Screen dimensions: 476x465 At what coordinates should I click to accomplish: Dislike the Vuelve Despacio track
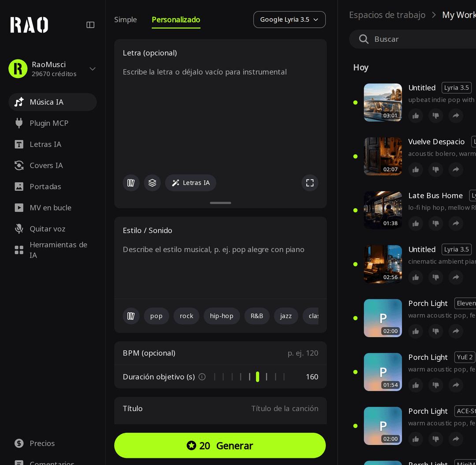coord(435,170)
